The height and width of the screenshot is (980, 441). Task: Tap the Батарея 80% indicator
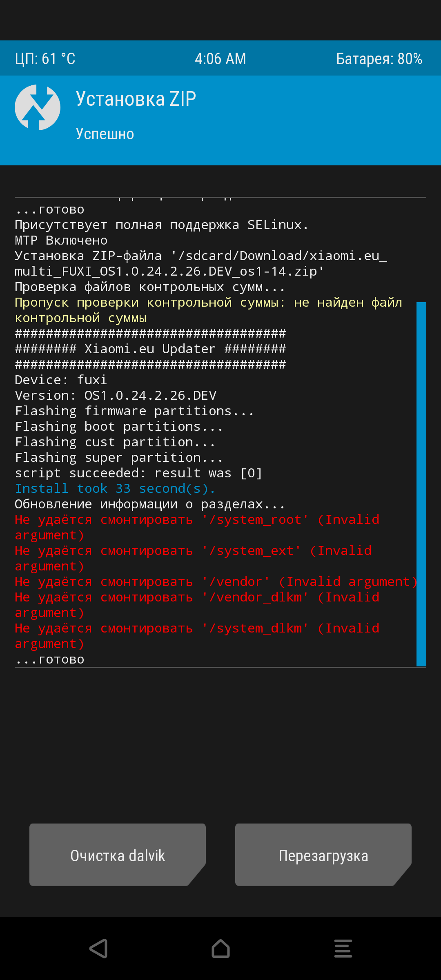click(x=379, y=59)
